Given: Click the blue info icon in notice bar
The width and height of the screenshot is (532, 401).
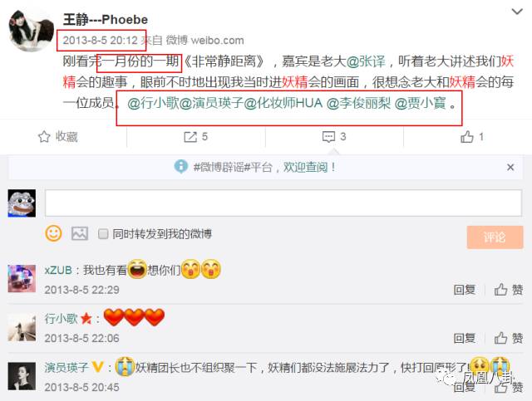Looking at the screenshot, I should (181, 167).
